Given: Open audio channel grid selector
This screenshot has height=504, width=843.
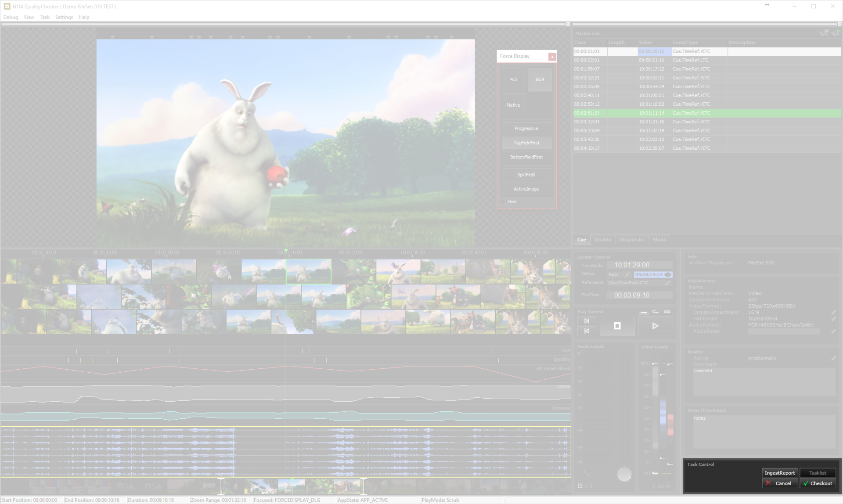Looking at the screenshot, I should click(x=580, y=486).
